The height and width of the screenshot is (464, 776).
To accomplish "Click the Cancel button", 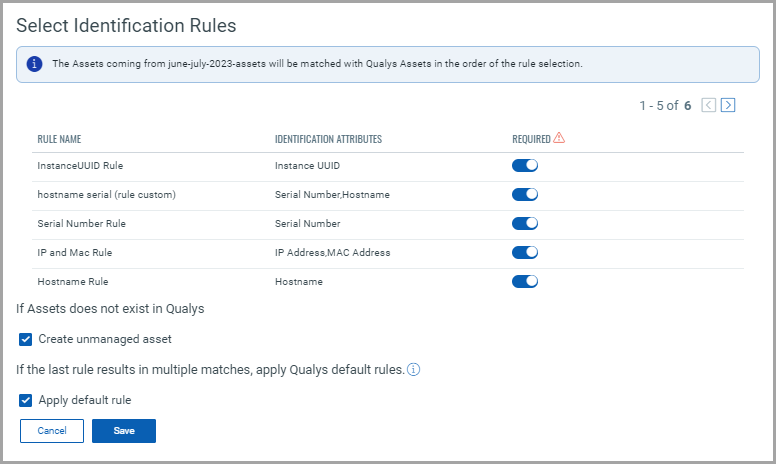I will (52, 431).
